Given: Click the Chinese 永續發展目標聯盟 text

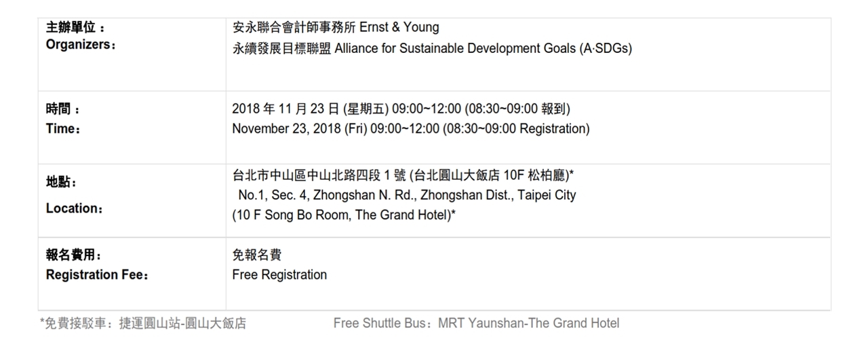Looking at the screenshot, I should click(281, 49).
